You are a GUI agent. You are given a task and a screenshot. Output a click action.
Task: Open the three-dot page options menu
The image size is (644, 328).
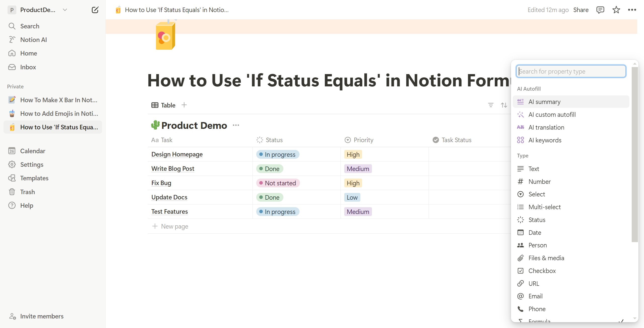[x=632, y=10]
